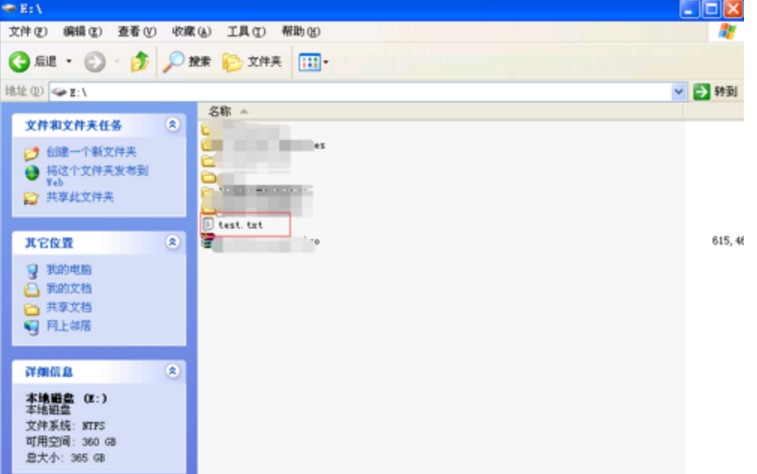The image size is (757, 474).
Task: Expand the address bar dropdown list
Action: (x=679, y=92)
